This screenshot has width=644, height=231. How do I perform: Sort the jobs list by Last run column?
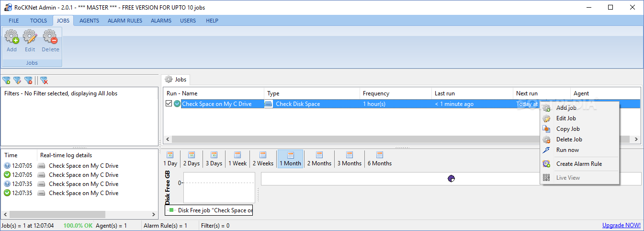click(472, 93)
